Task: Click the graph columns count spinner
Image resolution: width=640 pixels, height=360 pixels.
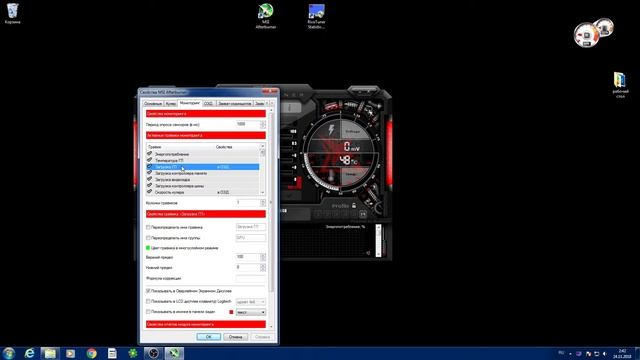Action: tap(263, 202)
